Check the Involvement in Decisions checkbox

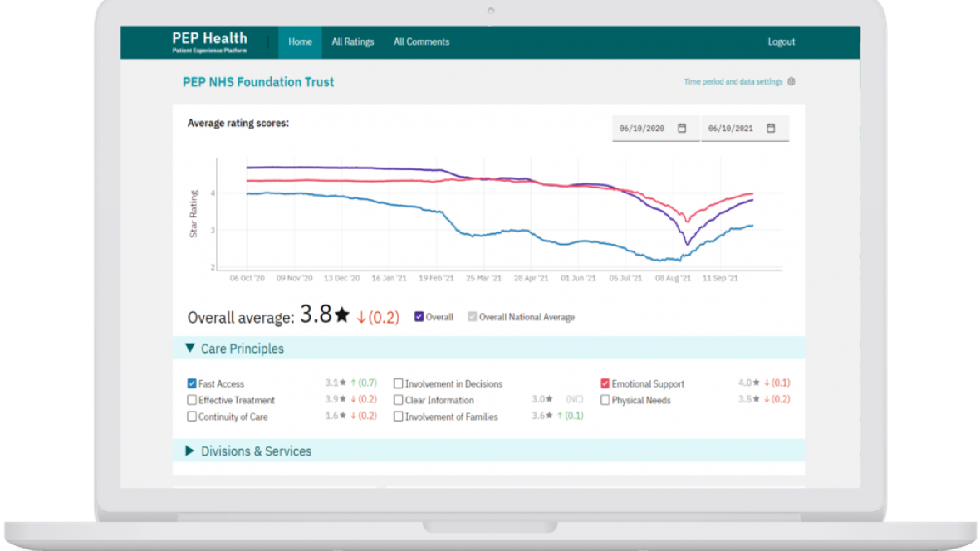point(399,384)
